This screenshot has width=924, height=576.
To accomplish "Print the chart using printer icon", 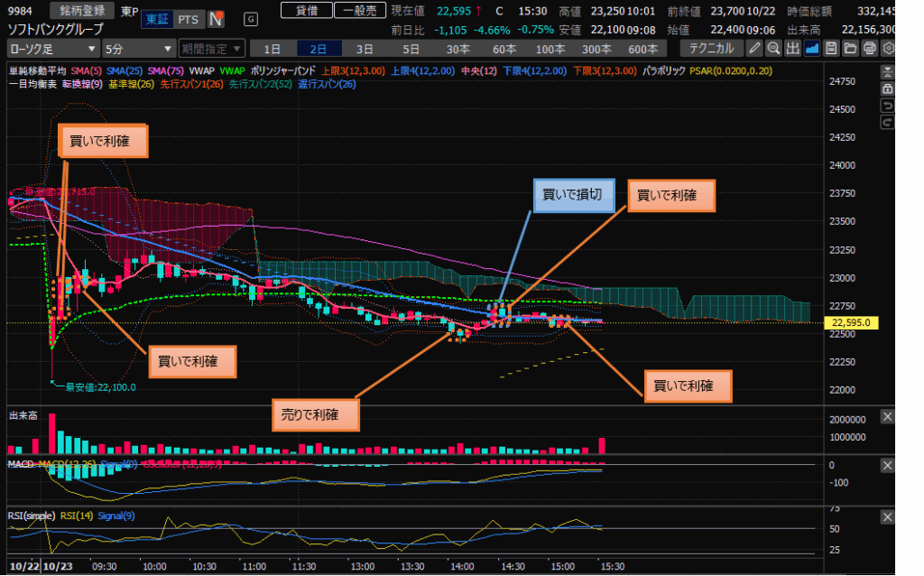I will (870, 49).
